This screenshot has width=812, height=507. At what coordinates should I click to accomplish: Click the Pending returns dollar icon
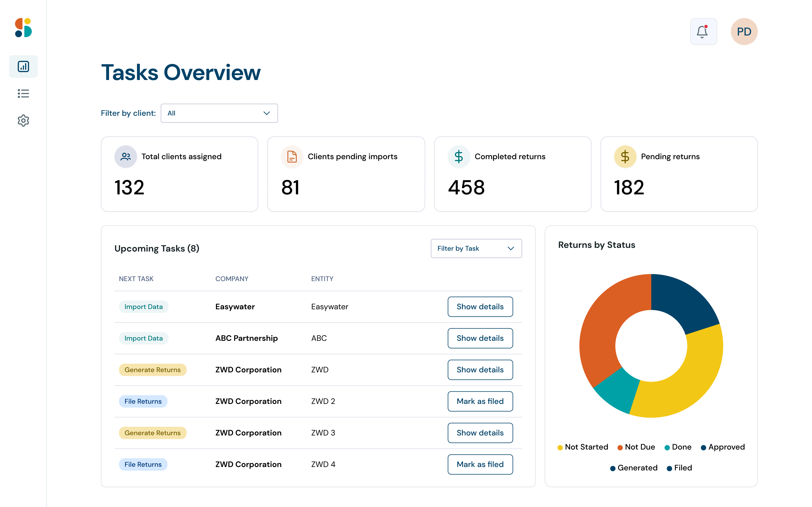coord(625,157)
